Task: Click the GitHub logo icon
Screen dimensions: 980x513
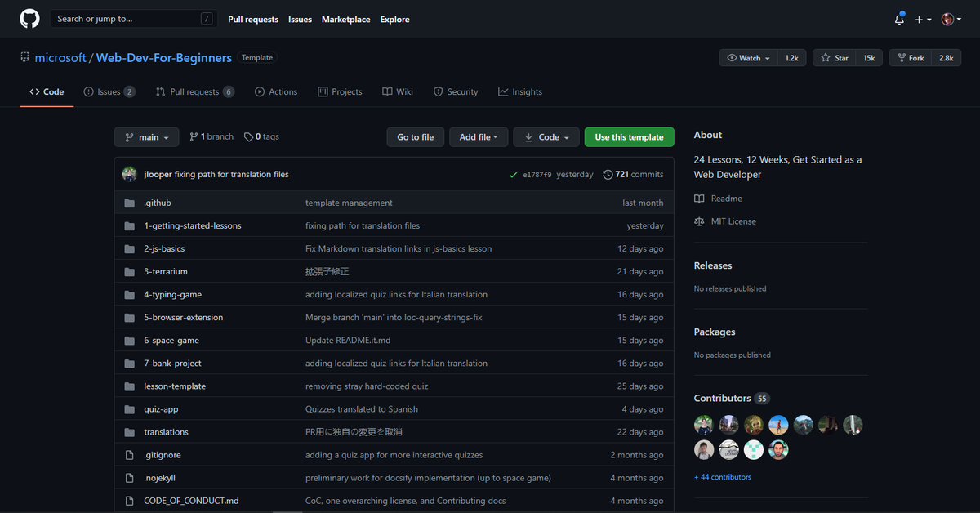Action: [x=29, y=19]
